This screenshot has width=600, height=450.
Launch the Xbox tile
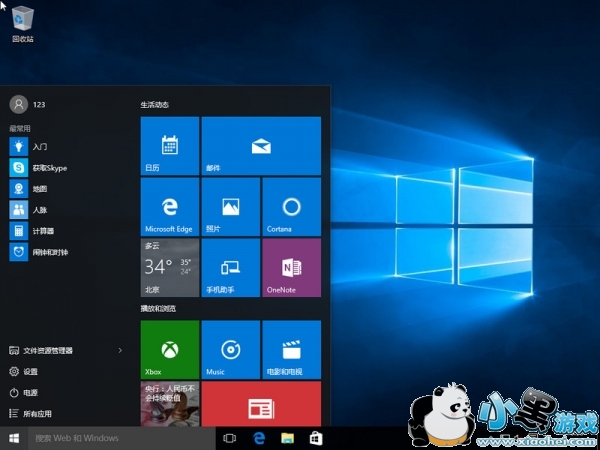[x=169, y=349]
